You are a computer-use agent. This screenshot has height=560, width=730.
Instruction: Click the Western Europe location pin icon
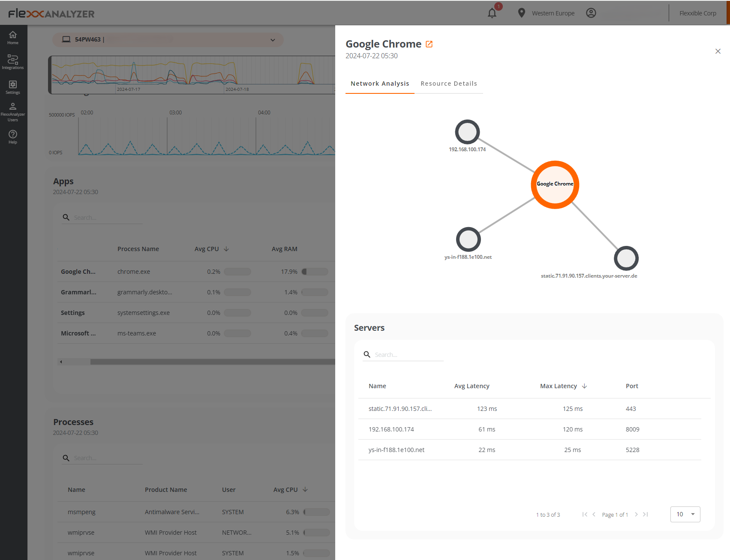[x=521, y=13]
